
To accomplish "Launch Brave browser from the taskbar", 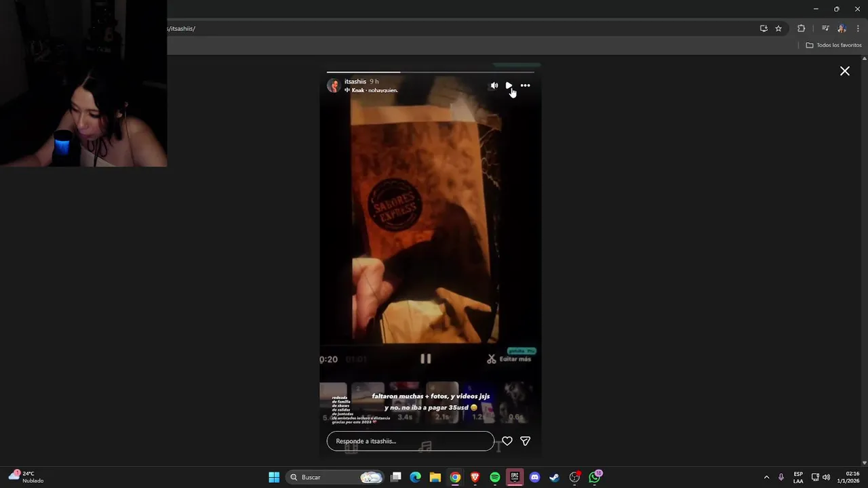I will 475,477.
